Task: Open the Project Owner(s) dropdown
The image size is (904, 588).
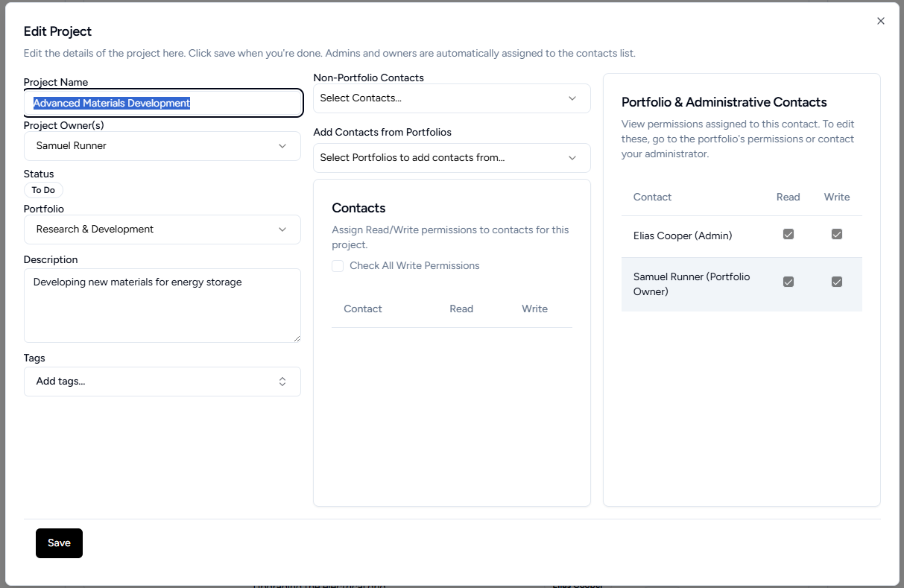Action: click(162, 146)
